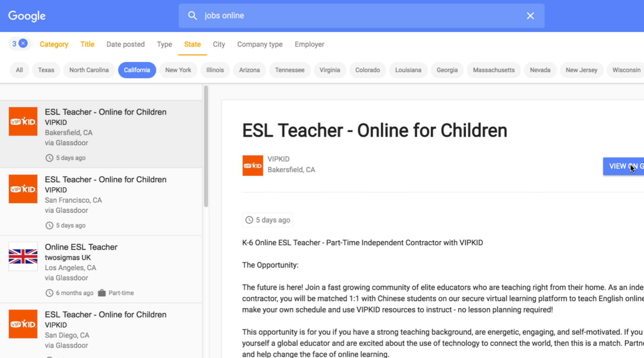Click the search magnifier icon

192,16
